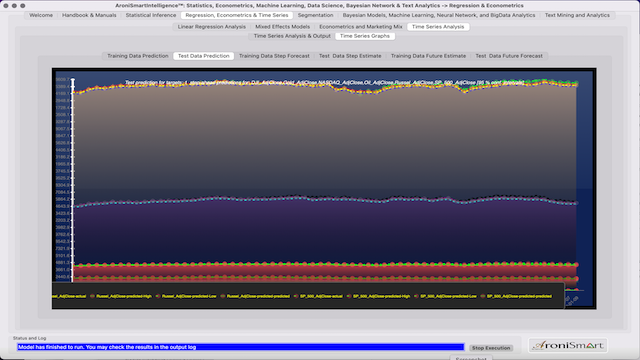640x360 pixels.
Task: Switch to Linear Regression Analysis tab
Action: coord(211,27)
